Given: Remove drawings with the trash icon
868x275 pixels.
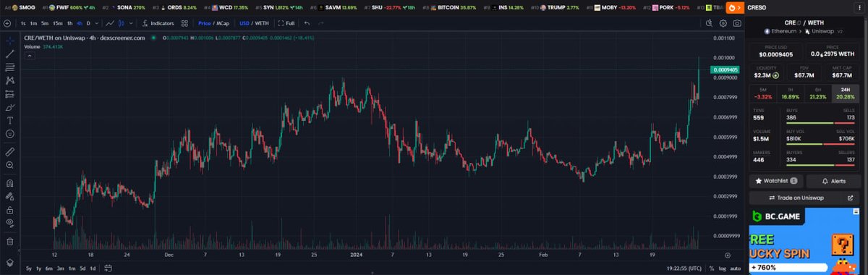Looking at the screenshot, I should click(x=10, y=241).
